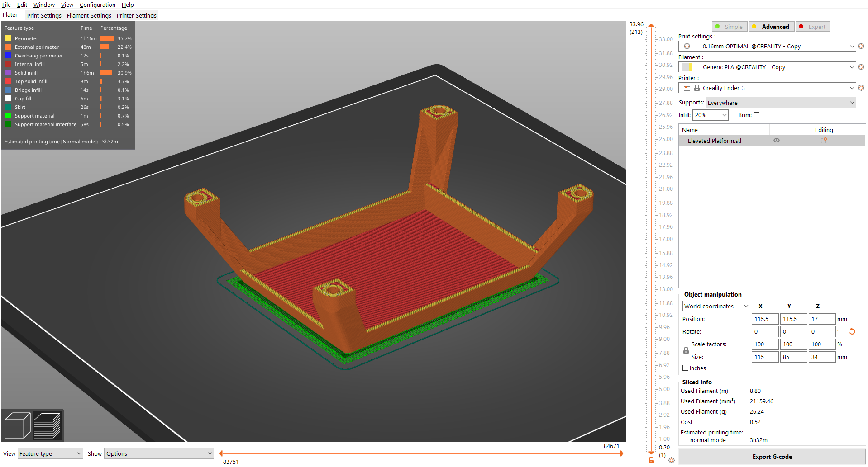The image size is (868, 467).
Task: Click the Position X input field
Action: 765,319
